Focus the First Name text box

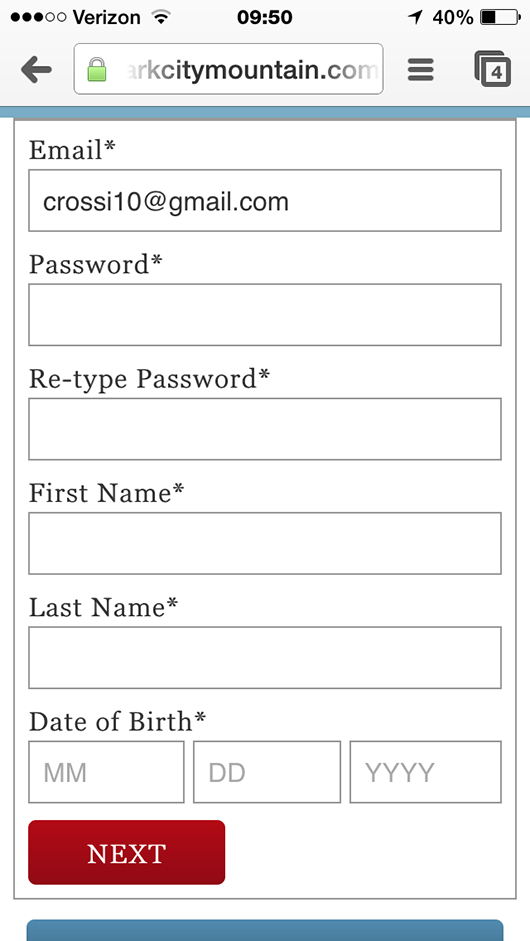[265, 544]
